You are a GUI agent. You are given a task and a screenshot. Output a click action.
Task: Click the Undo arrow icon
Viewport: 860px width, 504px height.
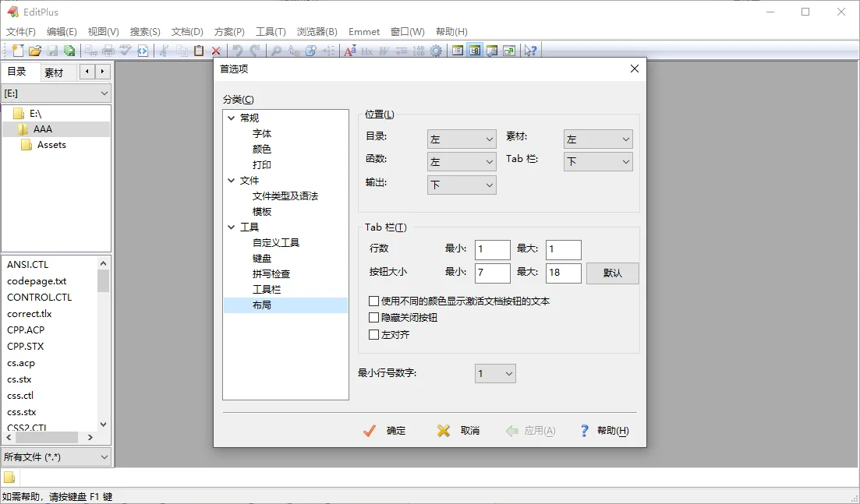[237, 51]
